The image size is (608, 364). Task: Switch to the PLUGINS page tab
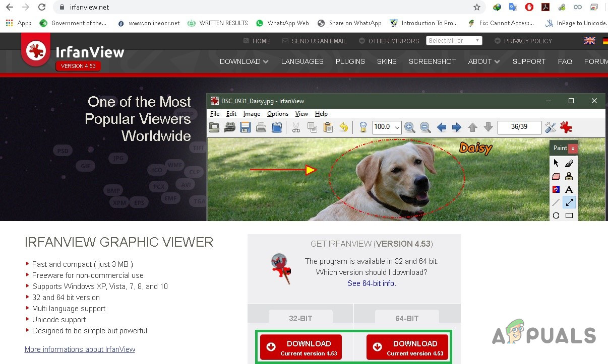point(350,61)
